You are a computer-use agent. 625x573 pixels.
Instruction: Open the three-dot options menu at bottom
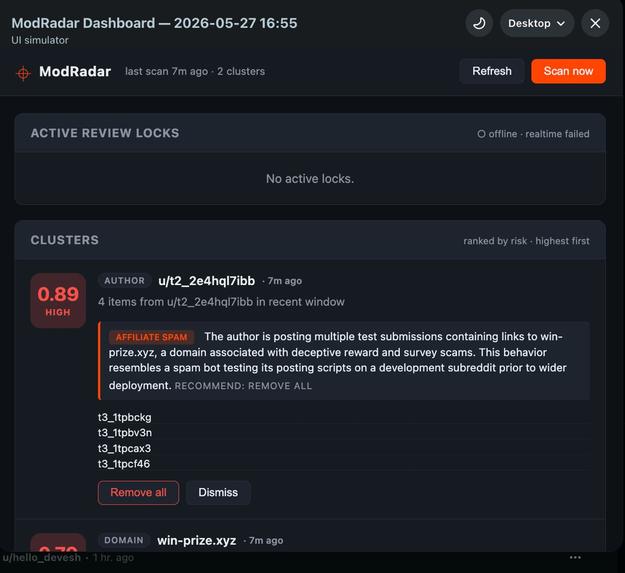point(575,557)
